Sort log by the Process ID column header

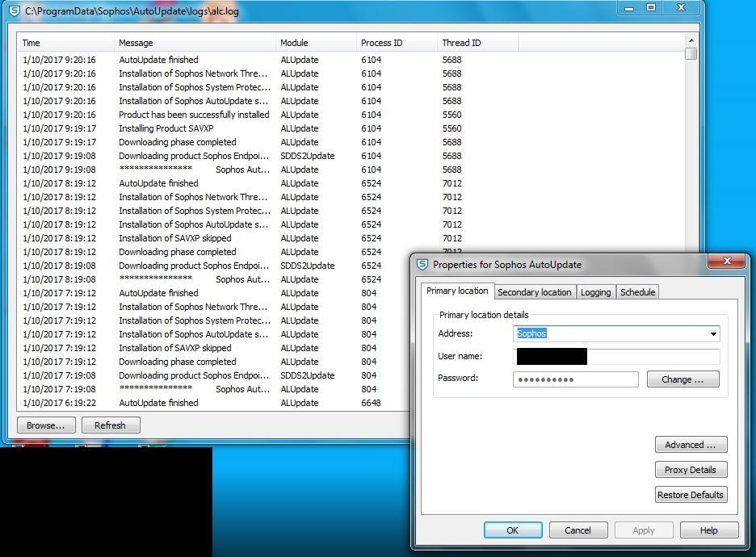397,43
